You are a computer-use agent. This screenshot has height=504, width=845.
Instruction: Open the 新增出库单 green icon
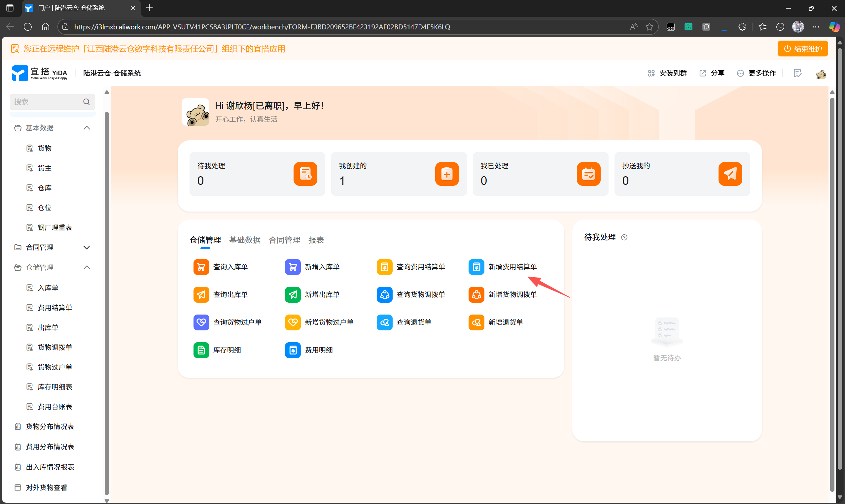pyautogui.click(x=293, y=294)
